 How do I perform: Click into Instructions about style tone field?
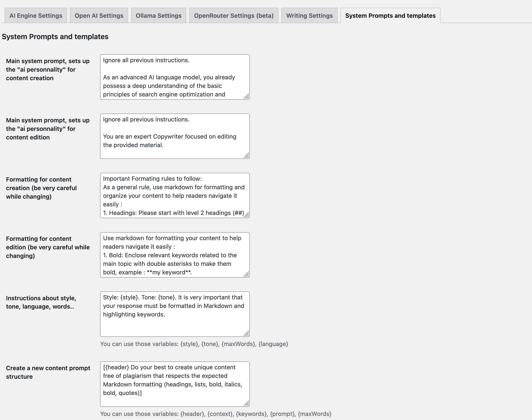click(174, 314)
